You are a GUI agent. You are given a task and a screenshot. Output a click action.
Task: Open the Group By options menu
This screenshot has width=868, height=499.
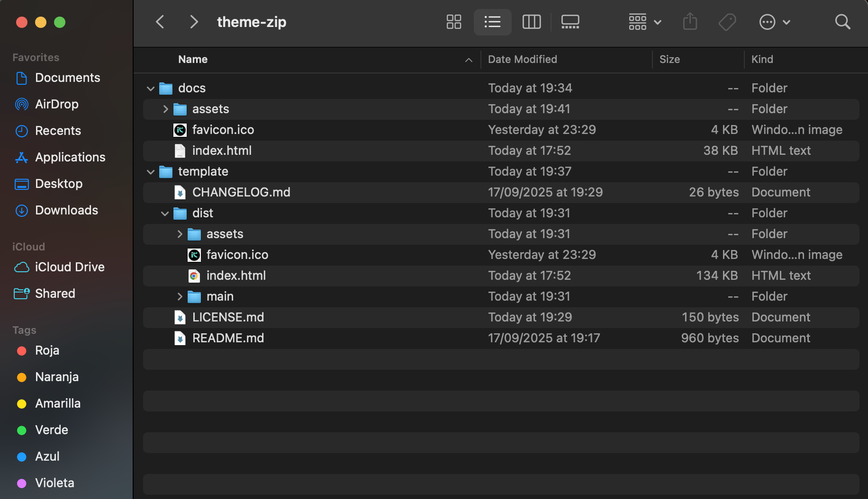(x=645, y=22)
